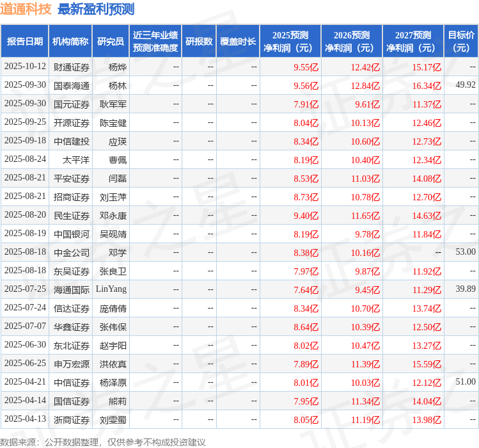Click the 国元证券 institution cell
This screenshot has width=479, height=448.
pyautogui.click(x=72, y=104)
